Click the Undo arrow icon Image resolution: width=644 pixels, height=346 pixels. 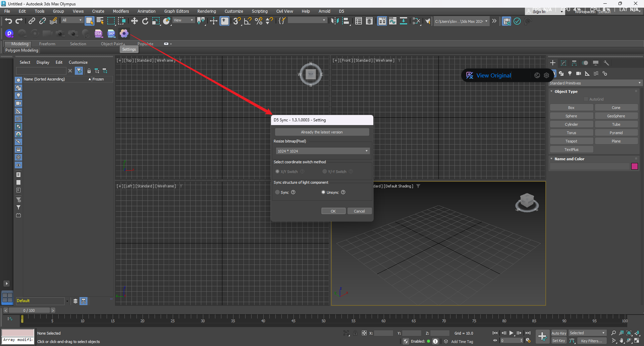(x=8, y=21)
